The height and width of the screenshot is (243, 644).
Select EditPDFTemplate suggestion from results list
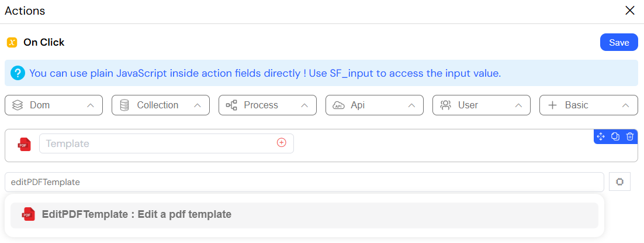click(304, 215)
